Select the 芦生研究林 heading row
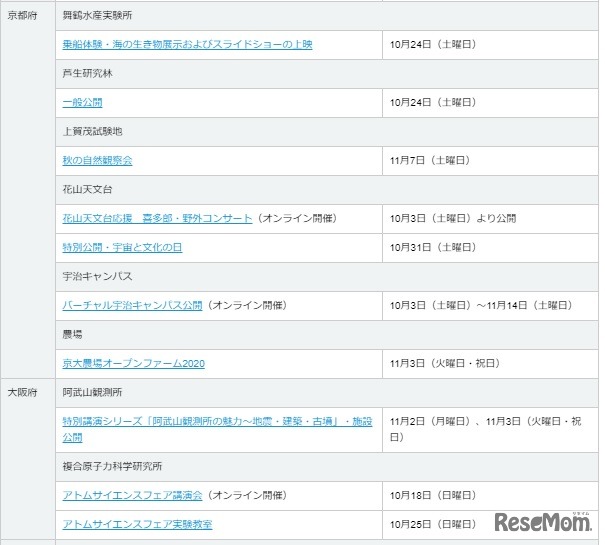The height and width of the screenshot is (545, 605). pyautogui.click(x=327, y=74)
